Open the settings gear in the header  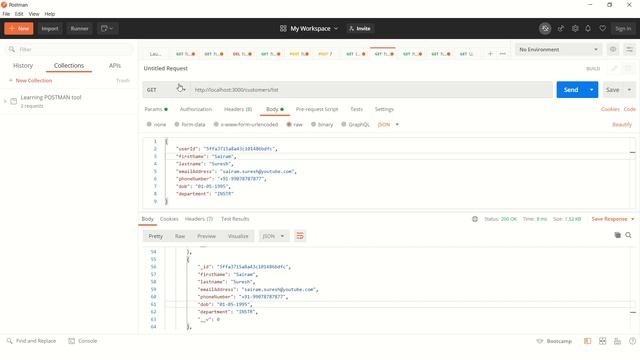click(575, 29)
